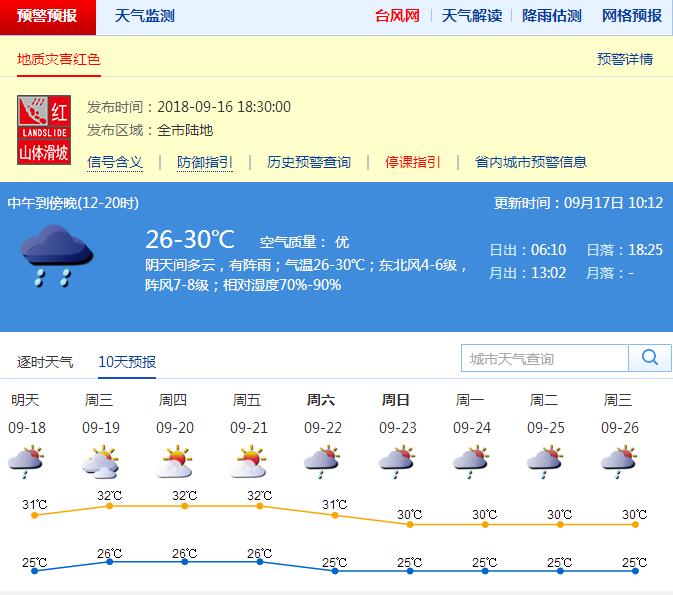Click the red landslide warning icon
The height and width of the screenshot is (595, 673).
tap(44, 129)
